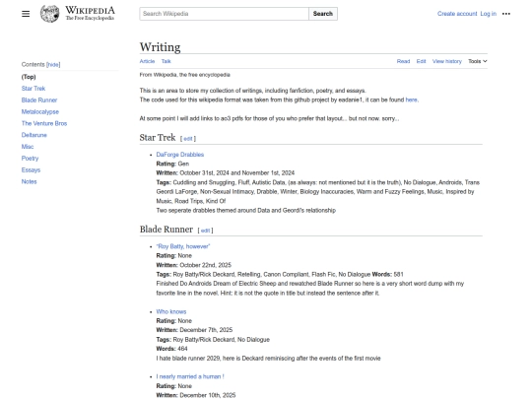Click the Star Trek section heading
Image resolution: width=532 pixels, height=399 pixels.
[158, 137]
